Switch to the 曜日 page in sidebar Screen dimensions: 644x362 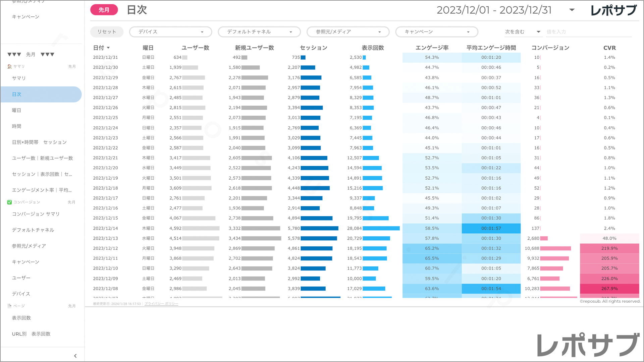pyautogui.click(x=17, y=110)
